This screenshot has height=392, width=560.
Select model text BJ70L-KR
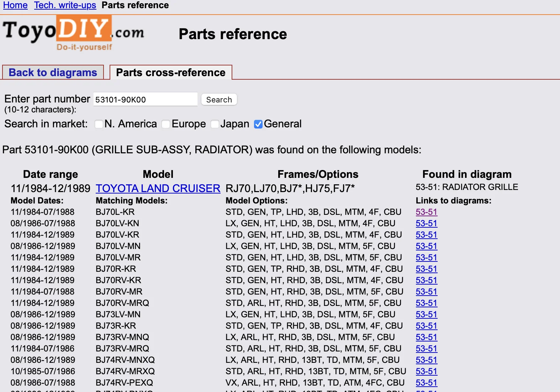[x=115, y=212]
